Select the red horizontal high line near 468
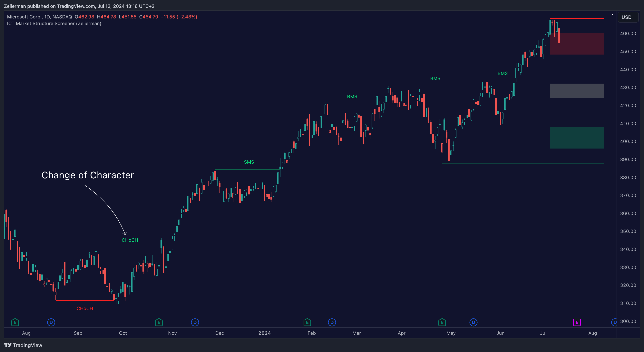 coord(577,18)
